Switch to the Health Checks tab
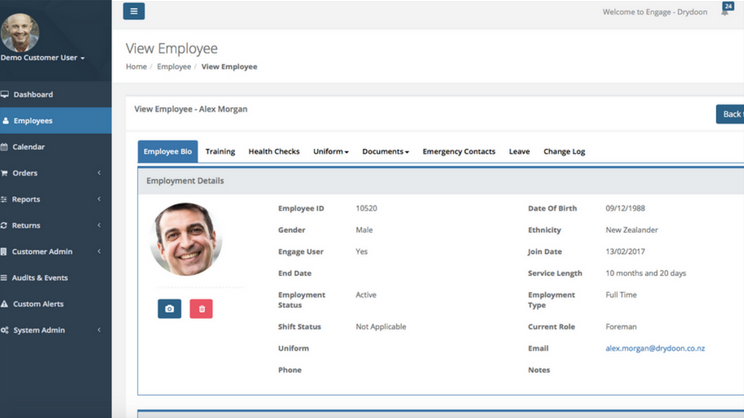 tap(274, 151)
